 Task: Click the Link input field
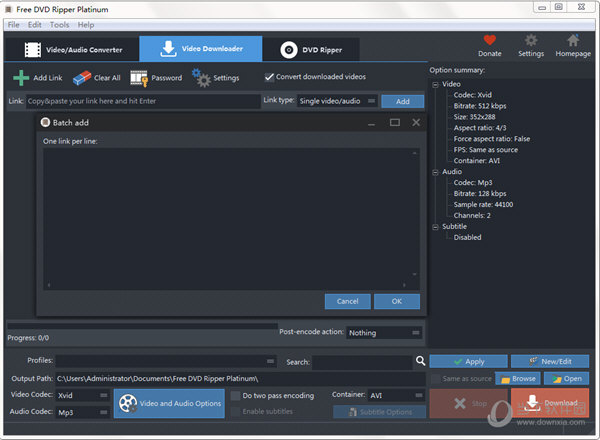(143, 101)
